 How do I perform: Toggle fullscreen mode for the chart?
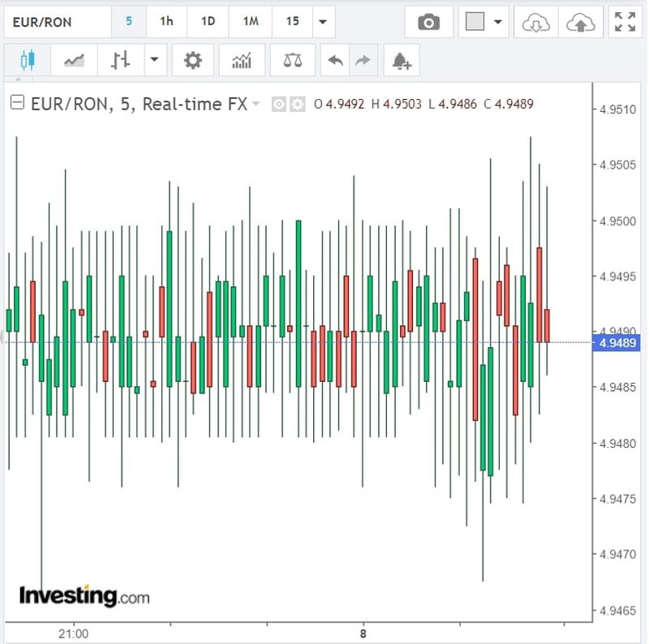pyautogui.click(x=625, y=22)
